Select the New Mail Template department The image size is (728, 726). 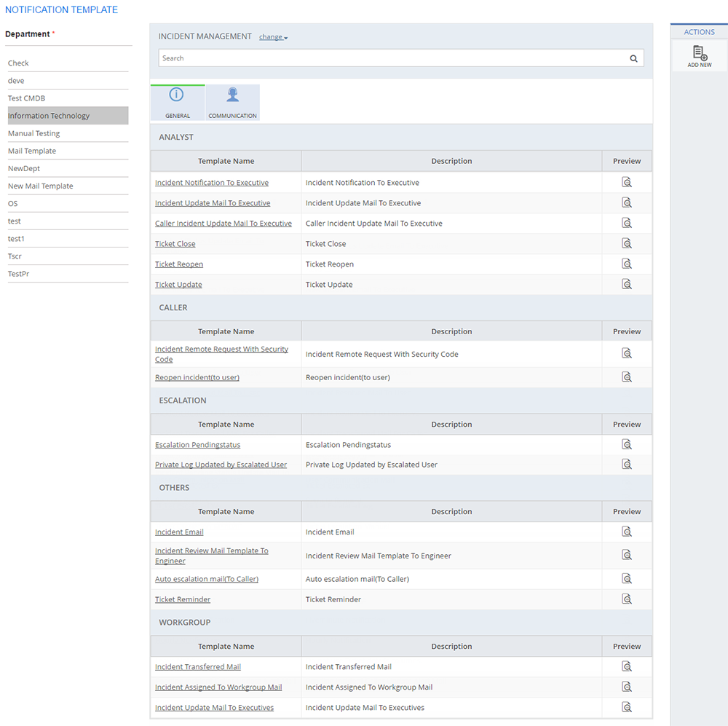(x=41, y=186)
